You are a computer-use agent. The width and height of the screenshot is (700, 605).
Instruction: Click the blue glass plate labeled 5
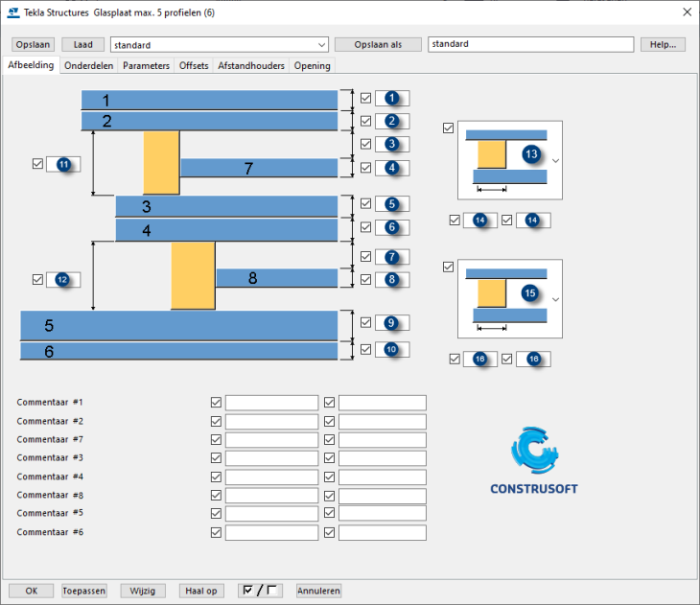[x=179, y=326]
